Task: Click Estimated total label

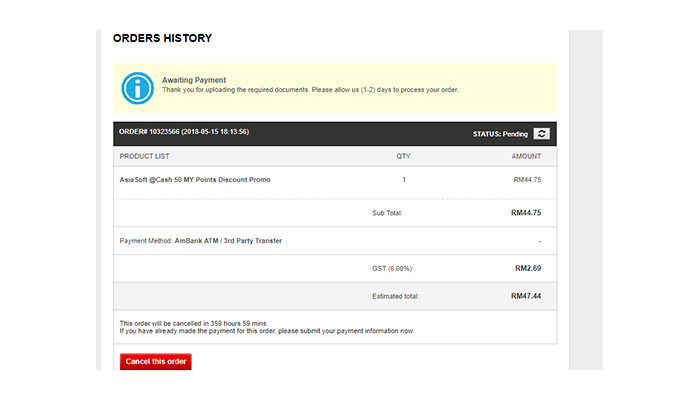Action: tap(395, 296)
